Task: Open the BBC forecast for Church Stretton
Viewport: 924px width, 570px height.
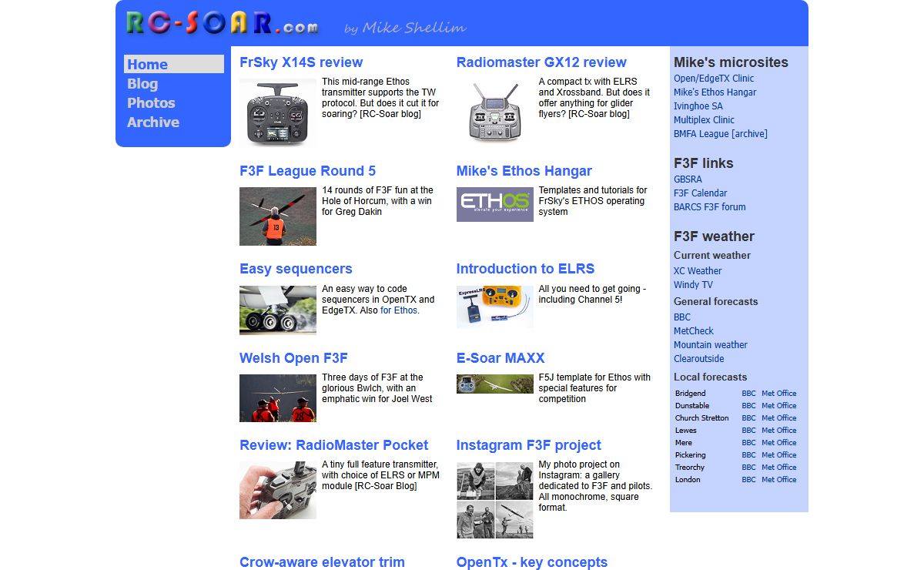Action: (x=749, y=418)
